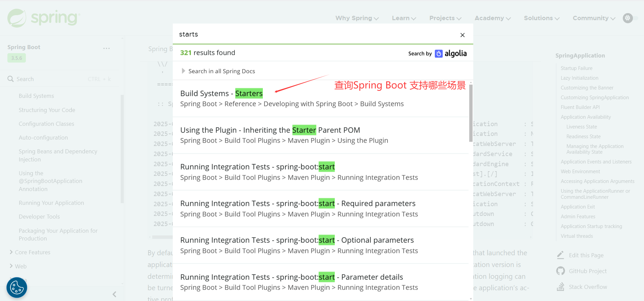Jump to Liveness State section
This screenshot has height=301, width=644.
[581, 127]
